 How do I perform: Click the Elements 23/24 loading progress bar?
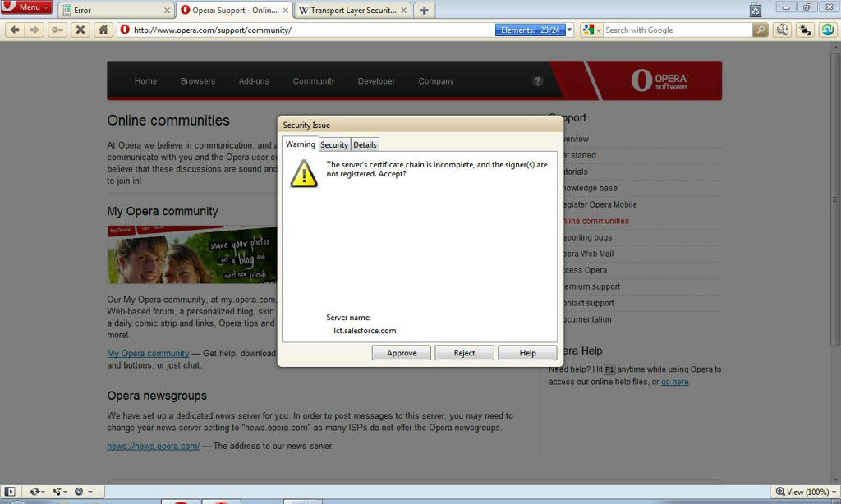(530, 30)
